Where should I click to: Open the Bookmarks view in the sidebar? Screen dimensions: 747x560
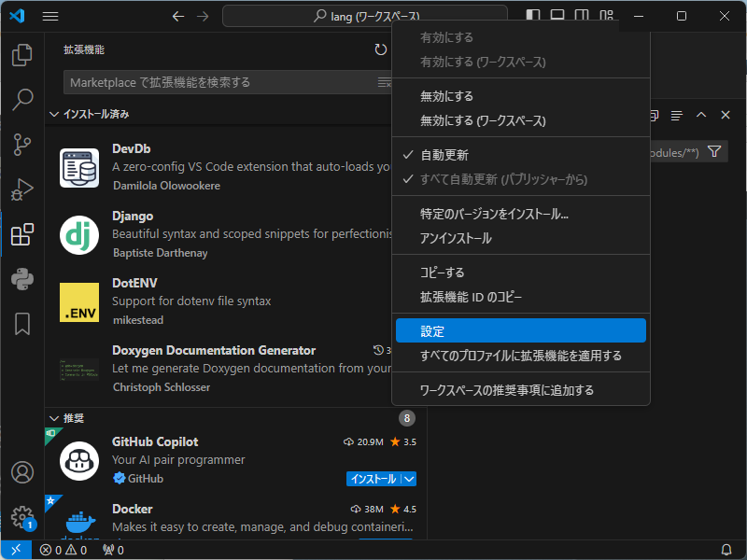pos(22,322)
